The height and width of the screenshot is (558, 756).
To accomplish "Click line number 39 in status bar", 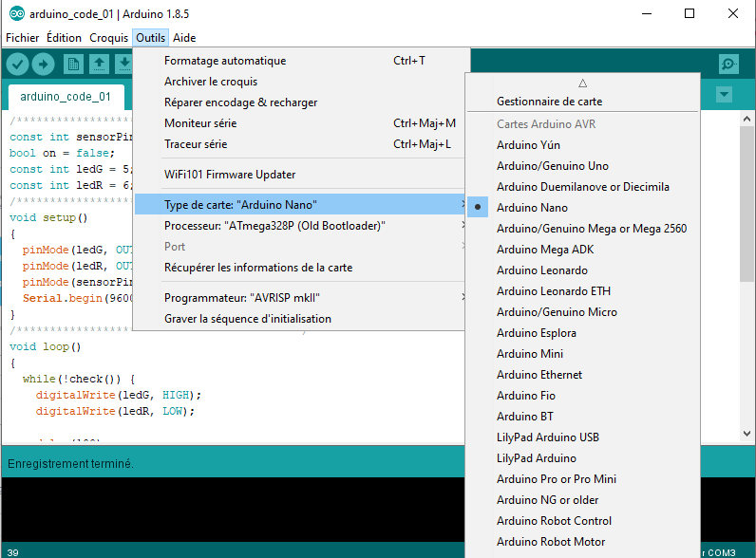I will point(13,552).
